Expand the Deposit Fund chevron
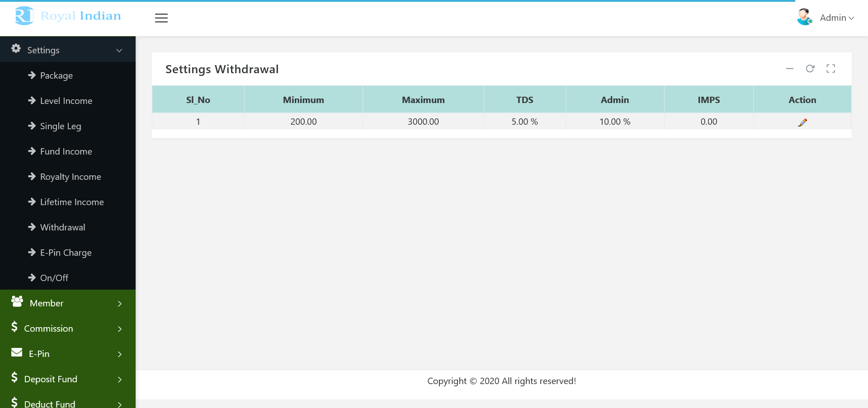This screenshot has height=408, width=868. click(120, 380)
